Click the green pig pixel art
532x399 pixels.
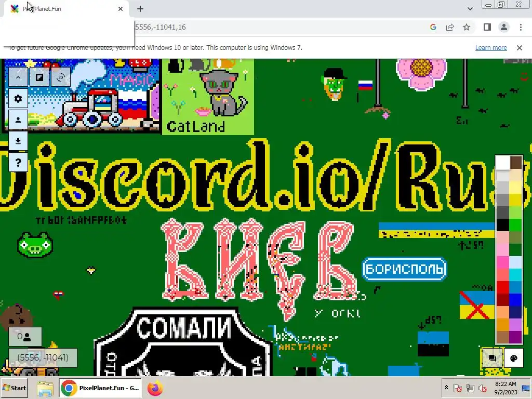pyautogui.click(x=35, y=245)
